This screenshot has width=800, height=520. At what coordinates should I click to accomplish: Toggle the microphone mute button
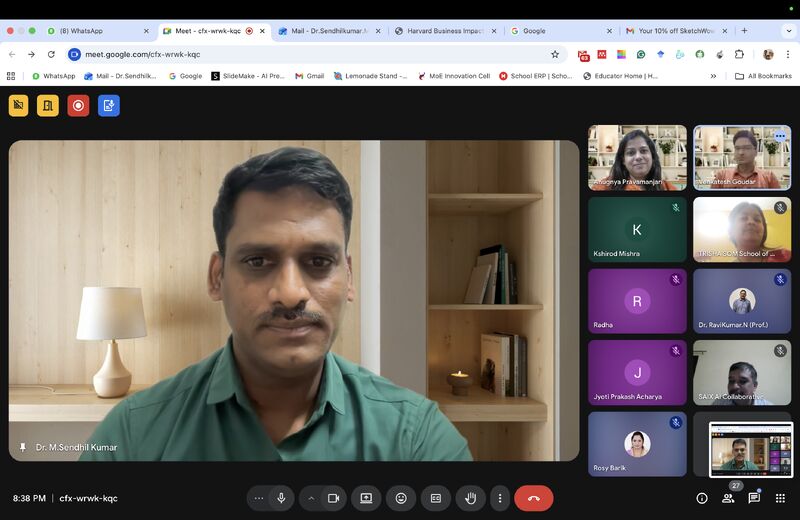(282, 498)
